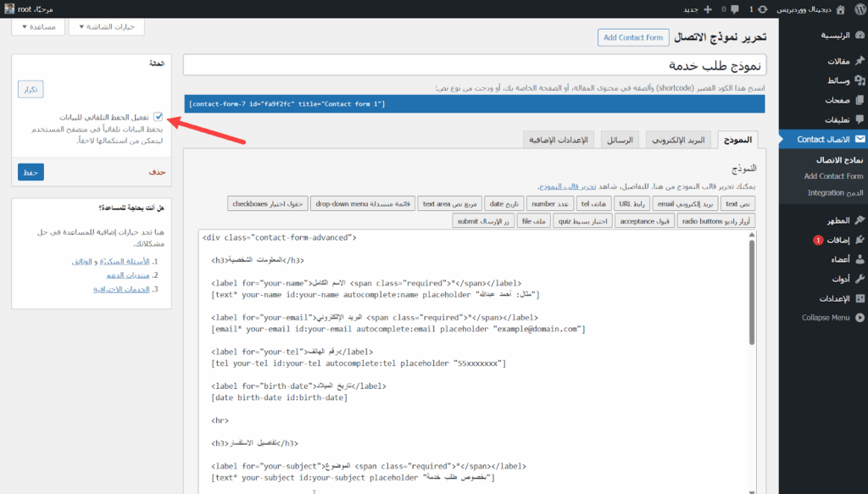868x494 pixels.
Task: Insert a number عدد tag
Action: coord(549,203)
